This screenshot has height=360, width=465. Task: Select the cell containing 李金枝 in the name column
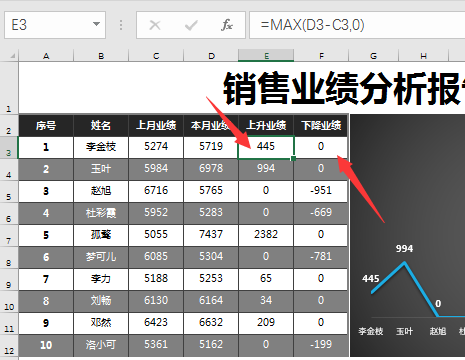coord(101,147)
